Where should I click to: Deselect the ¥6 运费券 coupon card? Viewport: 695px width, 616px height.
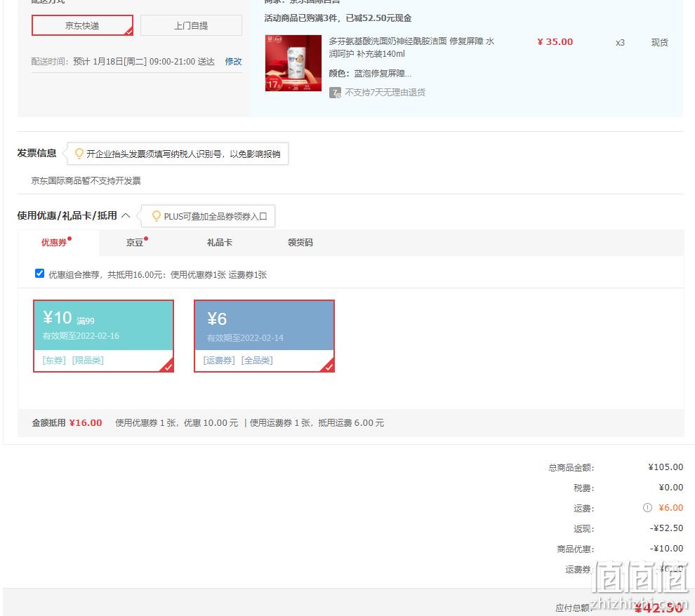[264, 336]
